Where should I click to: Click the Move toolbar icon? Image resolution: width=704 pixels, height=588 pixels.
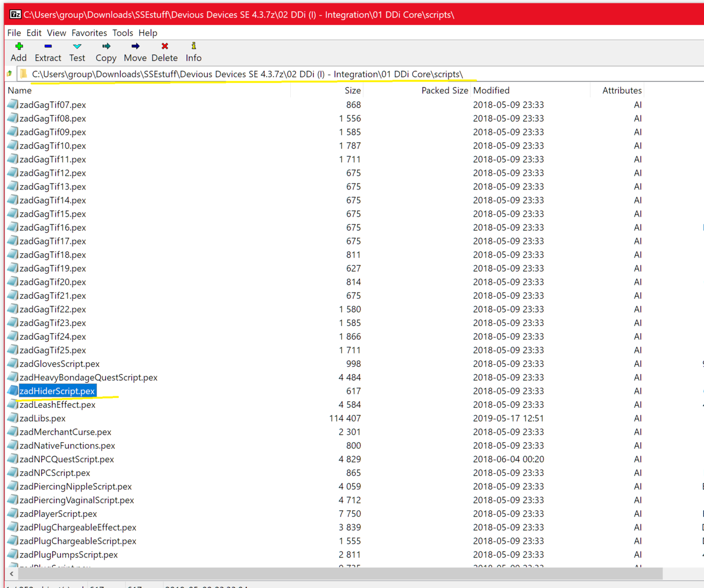pyautogui.click(x=135, y=46)
